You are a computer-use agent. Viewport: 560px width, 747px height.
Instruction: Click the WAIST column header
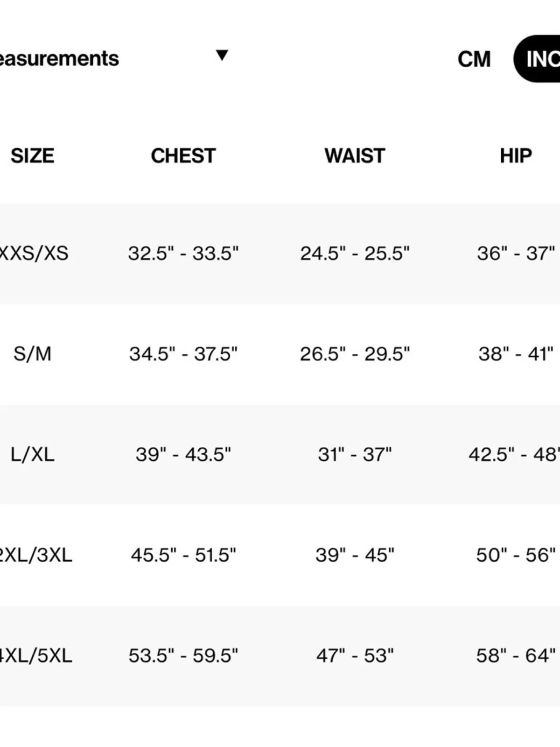click(355, 156)
